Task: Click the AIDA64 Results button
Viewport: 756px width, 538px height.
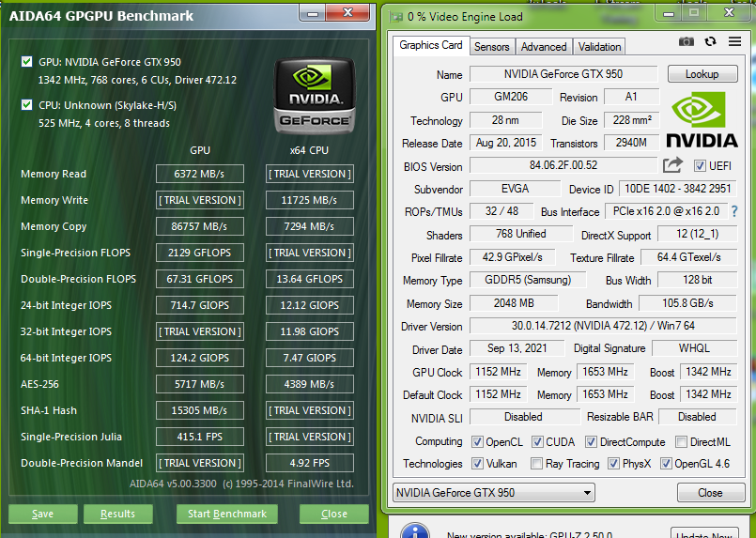Action: click(117, 514)
